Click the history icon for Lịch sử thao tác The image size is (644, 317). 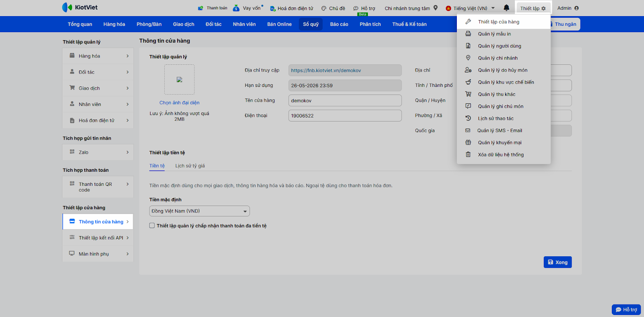point(468,118)
